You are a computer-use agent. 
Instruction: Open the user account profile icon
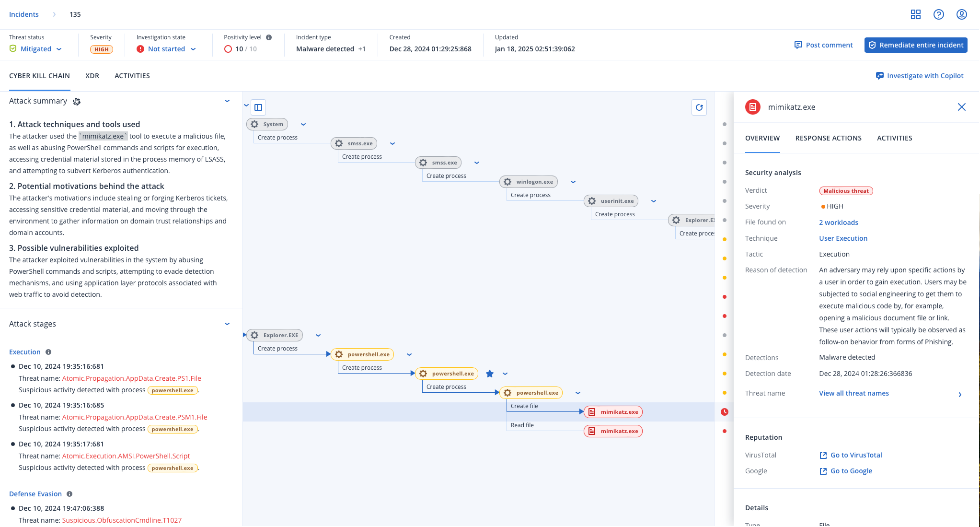click(x=961, y=14)
